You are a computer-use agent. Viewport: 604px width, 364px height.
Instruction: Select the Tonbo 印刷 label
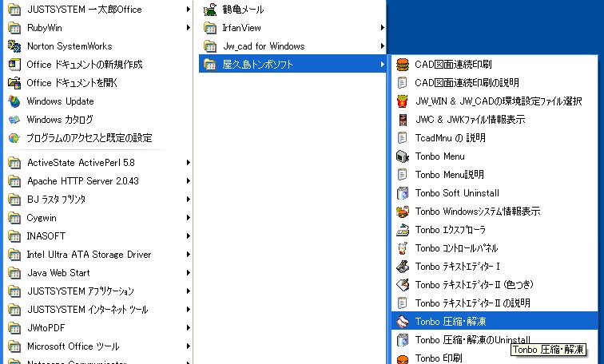439,358
